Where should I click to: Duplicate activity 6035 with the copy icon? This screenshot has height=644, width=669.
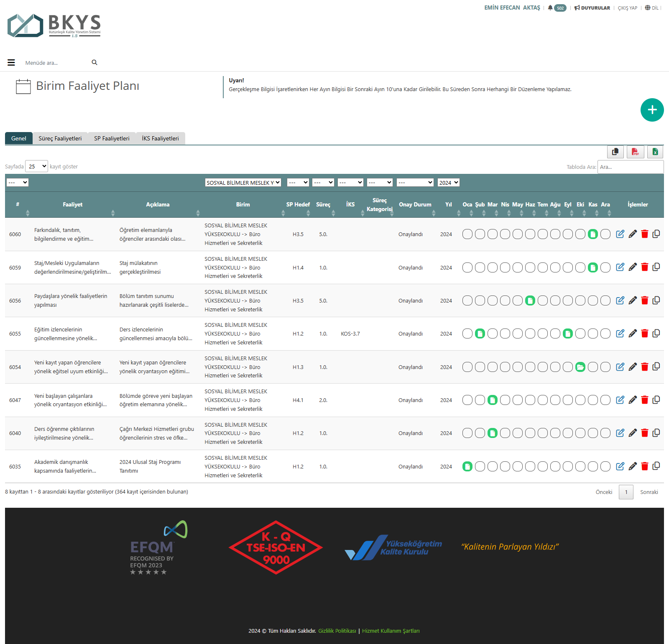coord(656,466)
